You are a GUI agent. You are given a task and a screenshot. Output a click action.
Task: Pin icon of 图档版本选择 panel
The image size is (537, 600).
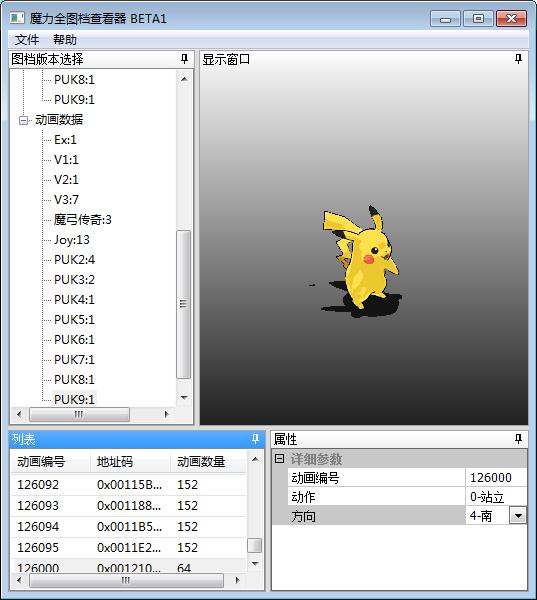coord(184,59)
